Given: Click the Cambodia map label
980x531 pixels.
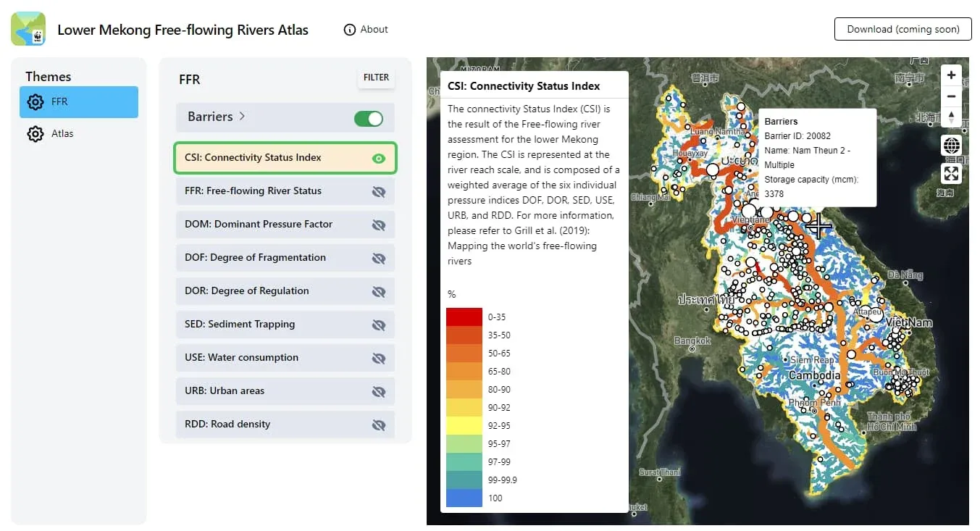Looking at the screenshot, I should [x=814, y=376].
